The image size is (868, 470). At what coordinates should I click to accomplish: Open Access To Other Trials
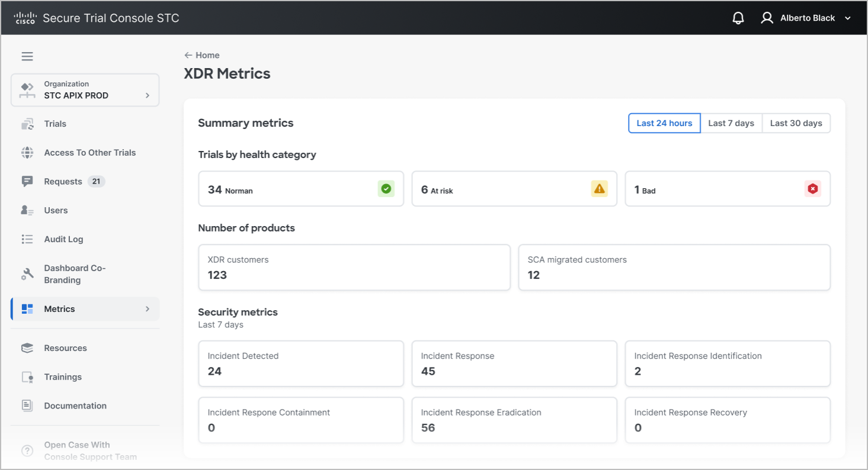[x=90, y=153]
